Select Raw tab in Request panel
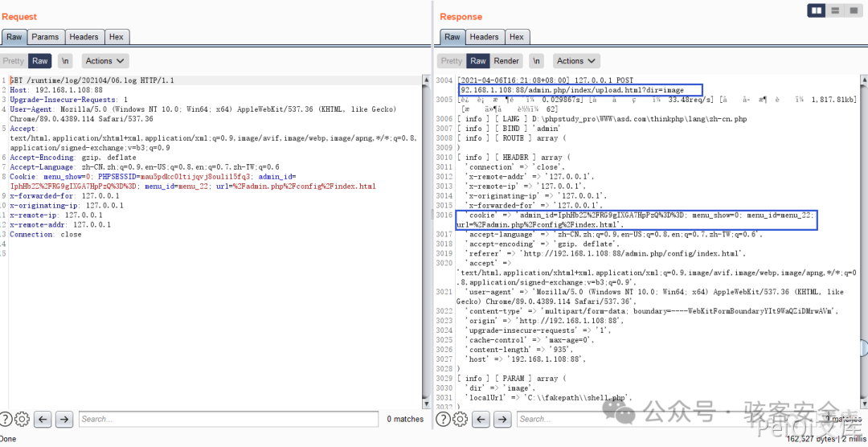The width and height of the screenshot is (868, 447). (14, 37)
